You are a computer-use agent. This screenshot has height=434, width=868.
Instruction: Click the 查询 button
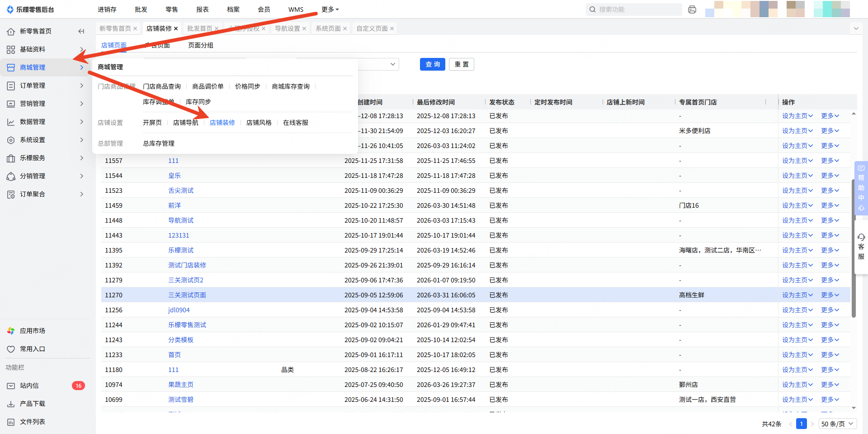pos(432,64)
